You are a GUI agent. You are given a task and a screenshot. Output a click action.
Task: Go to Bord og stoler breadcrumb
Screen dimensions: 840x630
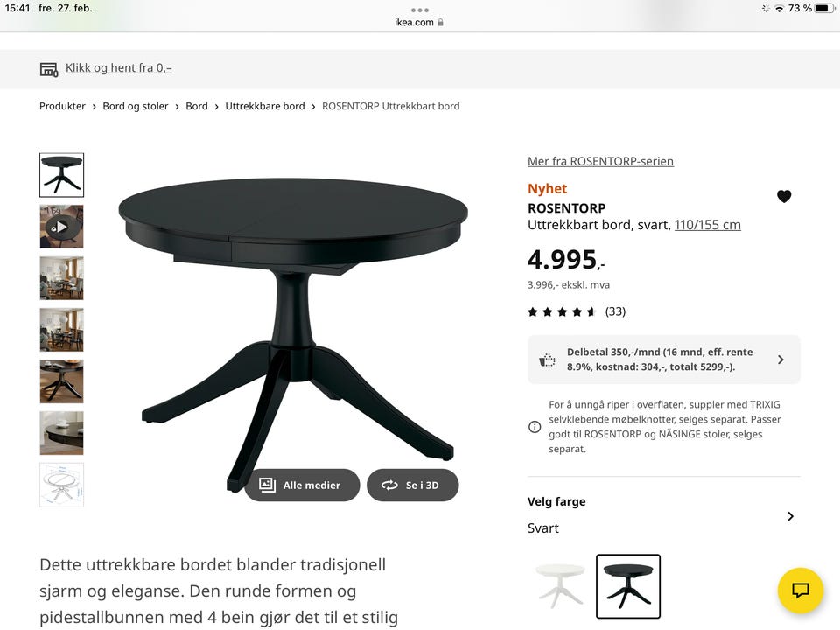coord(136,106)
